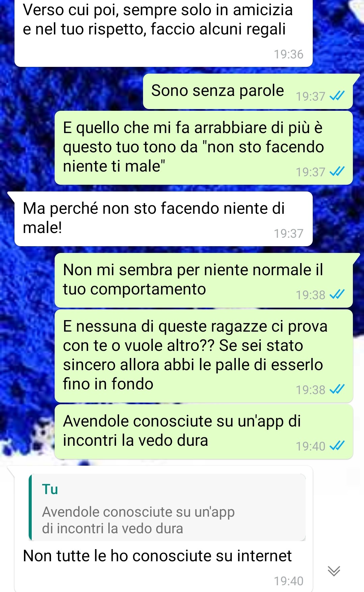
Task: Select message "Non mi sembra per niente normale"
Action: pyautogui.click(x=204, y=280)
